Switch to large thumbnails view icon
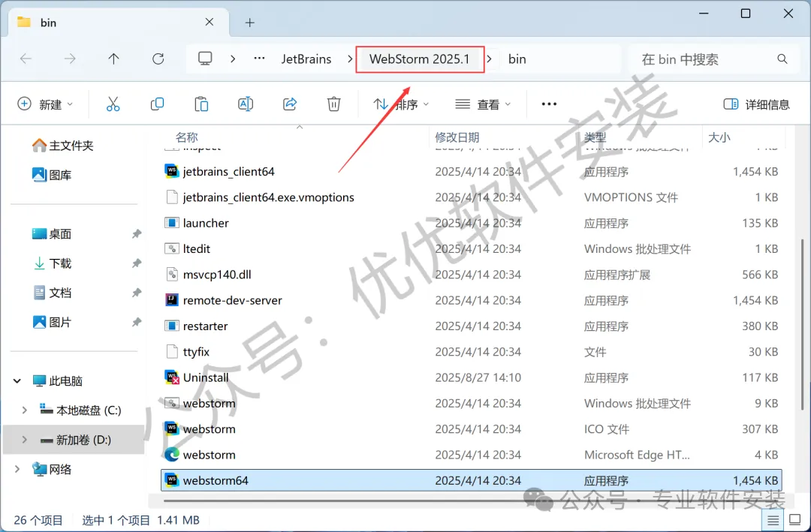The width and height of the screenshot is (811, 532). point(795,520)
